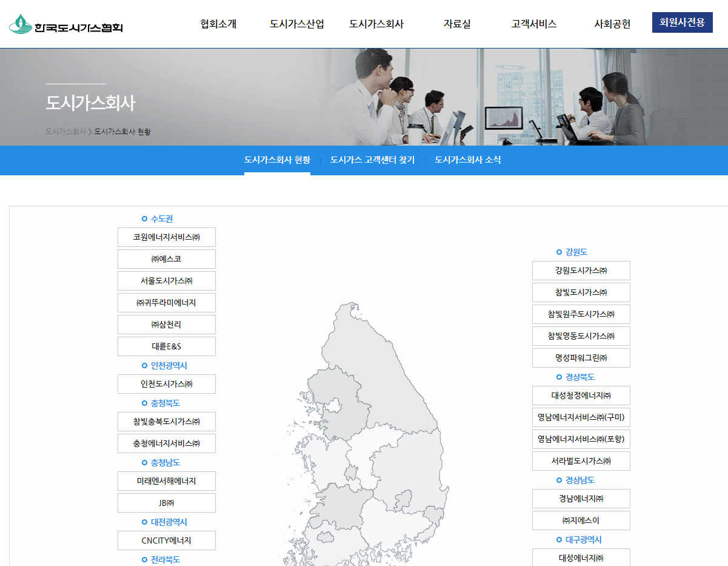Screen dimensions: 728x566
Task: Click the 인천광역시 region heading
Action: tap(169, 366)
